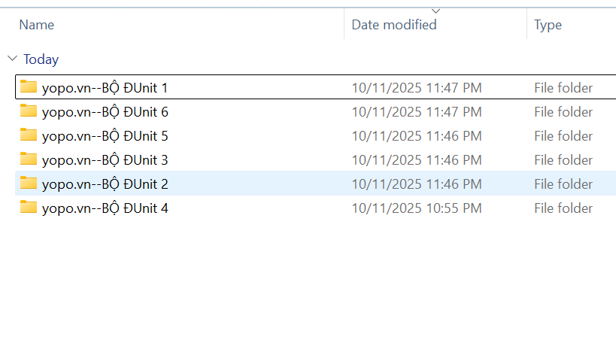Click empty space below the folder list
Screen dimensions: 616x364
pos(301,293)
